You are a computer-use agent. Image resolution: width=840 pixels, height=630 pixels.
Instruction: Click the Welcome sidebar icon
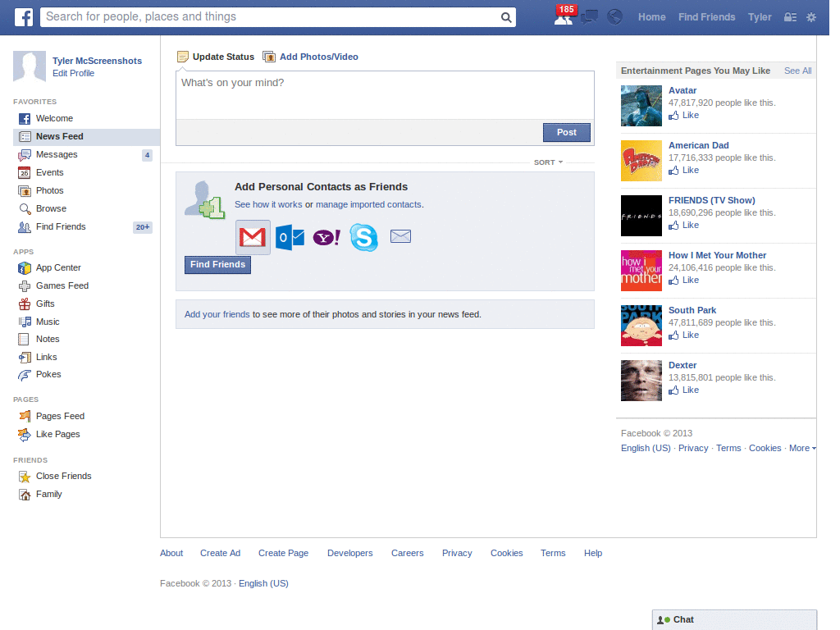coord(25,118)
